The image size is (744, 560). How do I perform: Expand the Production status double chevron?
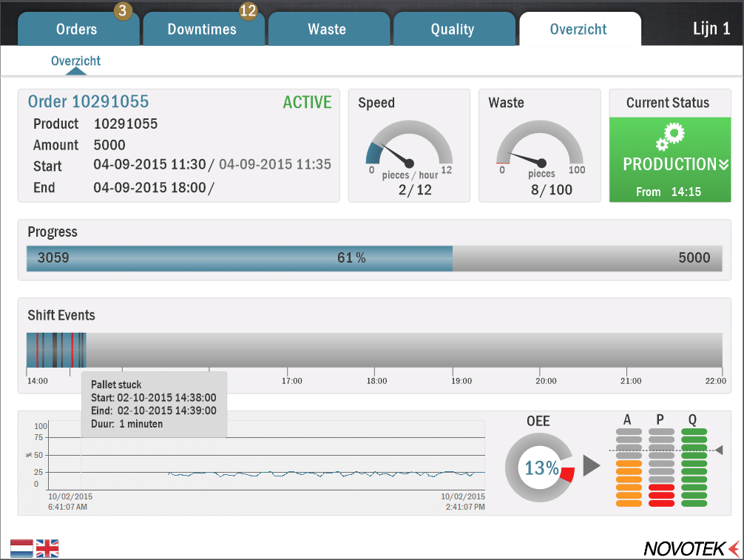[723, 165]
